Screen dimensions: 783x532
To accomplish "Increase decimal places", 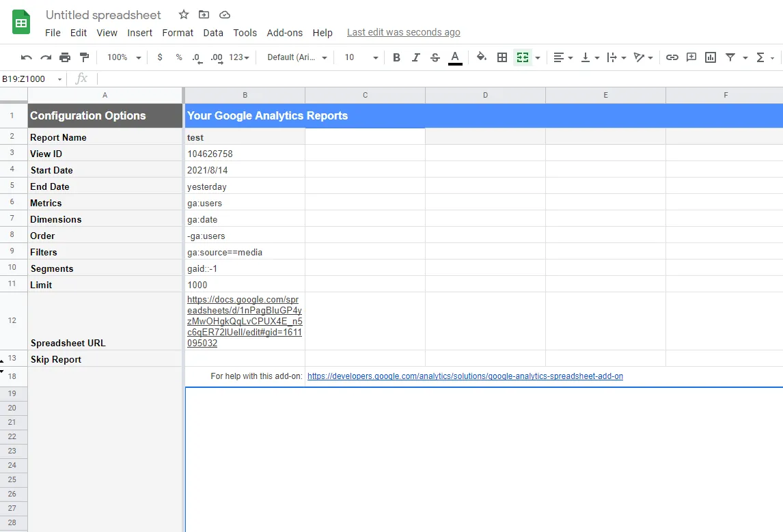I will pyautogui.click(x=217, y=58).
